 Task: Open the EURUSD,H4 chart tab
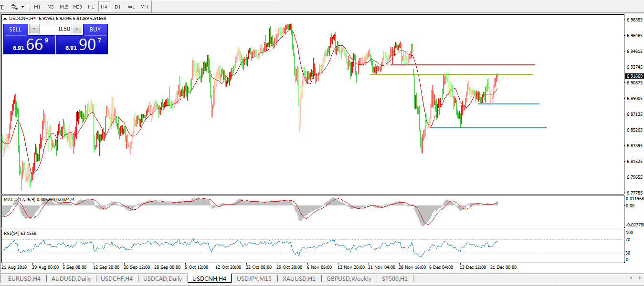[24, 279]
